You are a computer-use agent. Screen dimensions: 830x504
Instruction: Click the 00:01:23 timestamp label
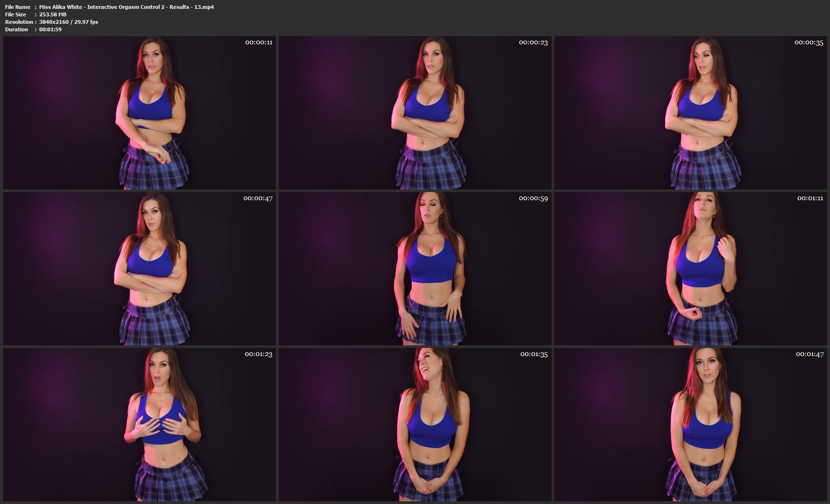(x=258, y=354)
